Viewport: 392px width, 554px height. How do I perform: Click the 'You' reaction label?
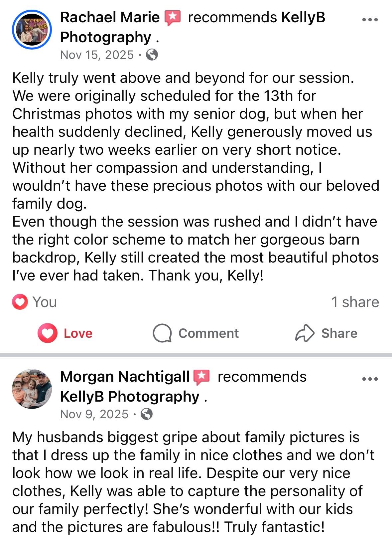[x=45, y=302]
